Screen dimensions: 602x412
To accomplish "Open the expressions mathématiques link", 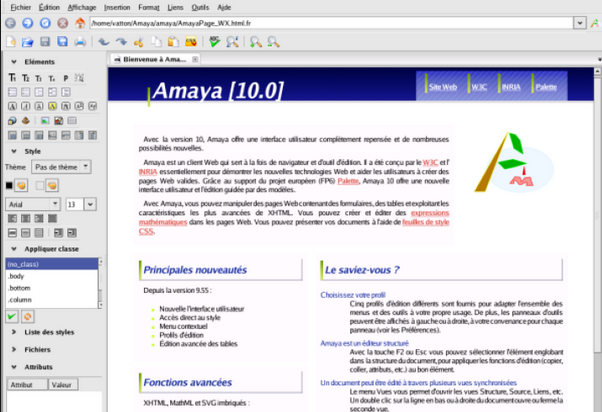I will click(430, 213).
